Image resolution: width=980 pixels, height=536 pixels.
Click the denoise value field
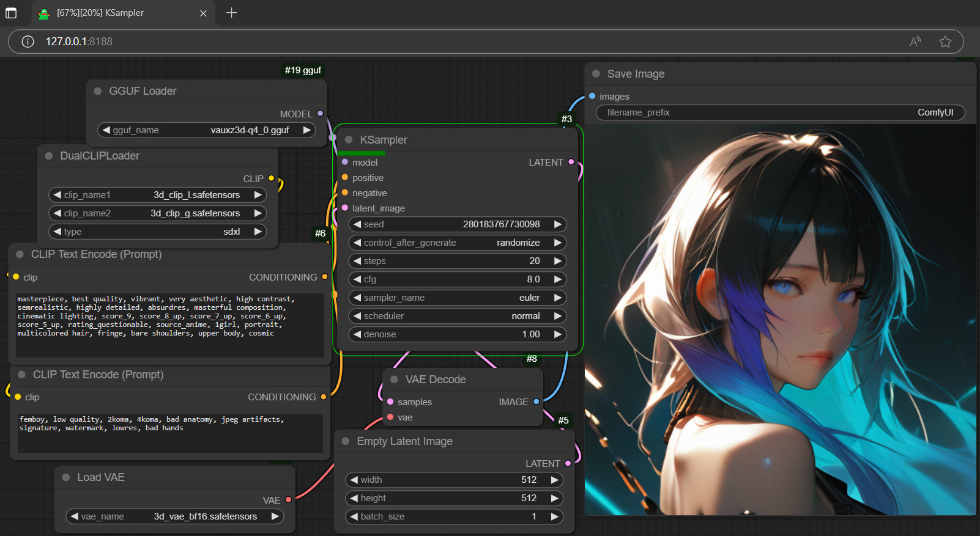click(x=458, y=334)
